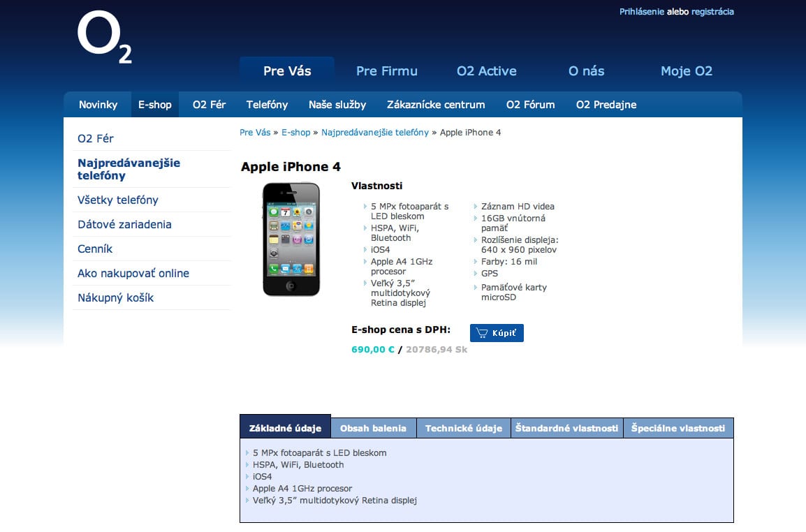Click the shopping cart Kúpiť button
The width and height of the screenshot is (806, 532).
[x=497, y=333]
